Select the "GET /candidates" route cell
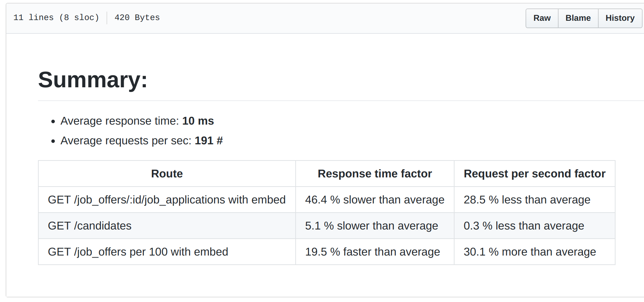Screen dimensions: 644x302 coord(90,226)
